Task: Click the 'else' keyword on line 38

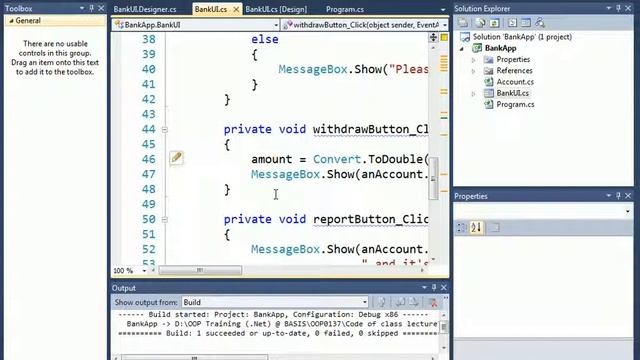Action: click(265, 40)
